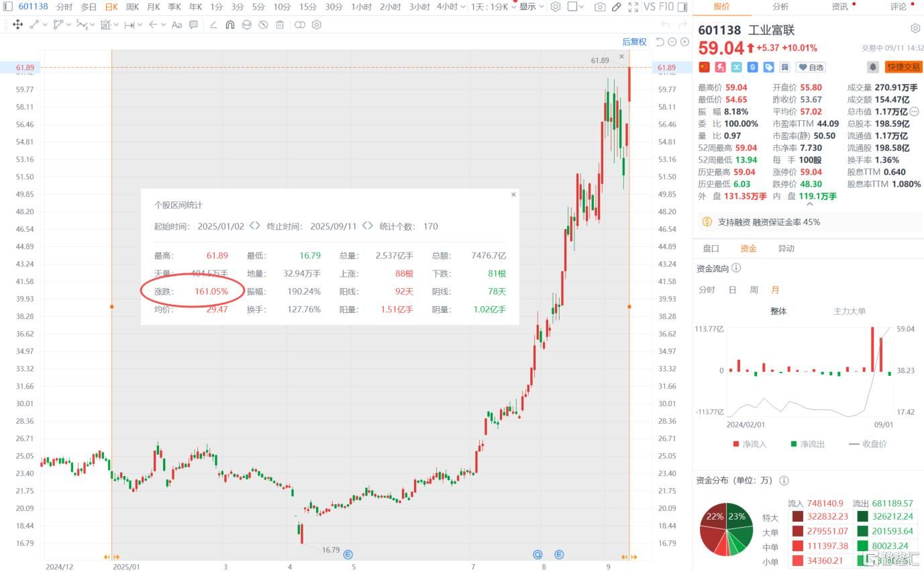
Task: Click the 快捷交易 quick trade button
Action: coord(902,67)
